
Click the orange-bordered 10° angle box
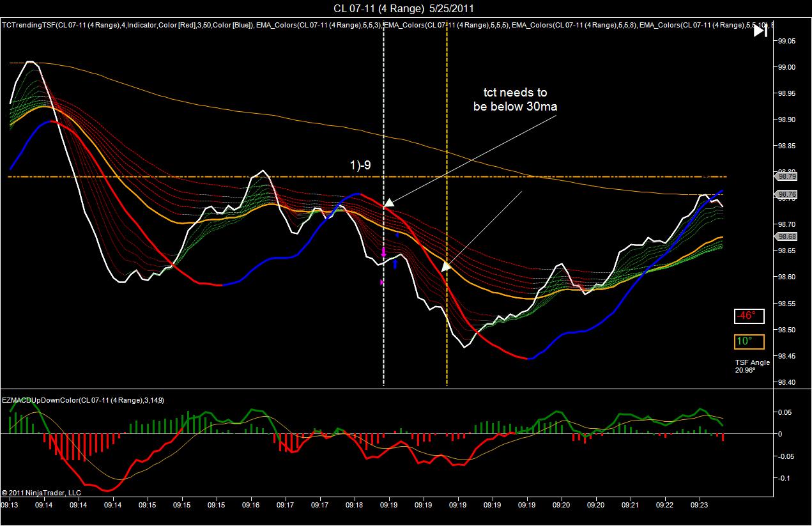(x=749, y=341)
